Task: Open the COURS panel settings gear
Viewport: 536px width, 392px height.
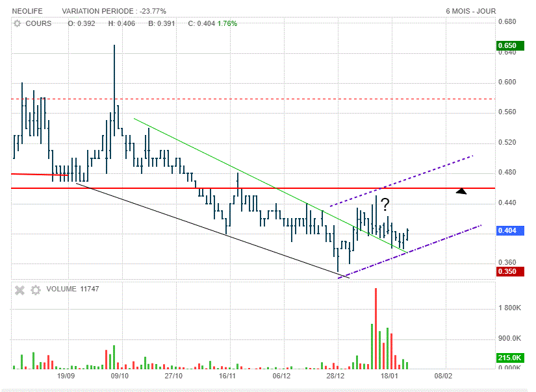Action: 17,23
